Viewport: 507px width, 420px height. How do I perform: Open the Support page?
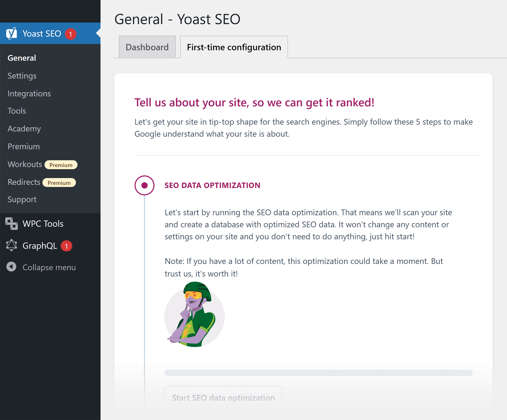point(22,199)
